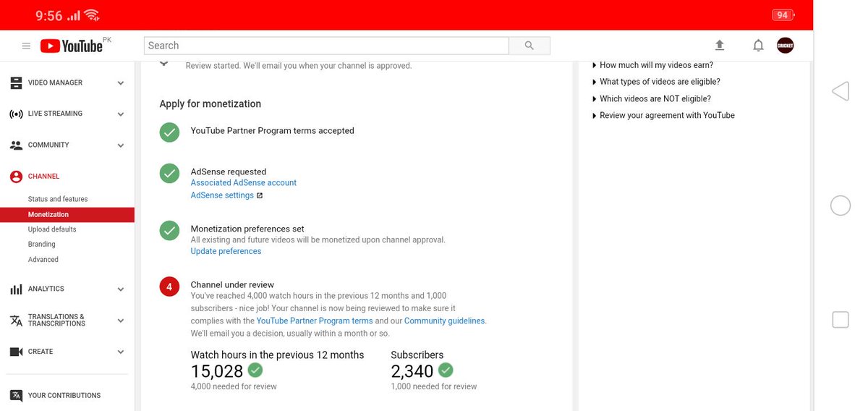Click the '2,340' subscribers value
This screenshot has width=868, height=411.
click(412, 371)
